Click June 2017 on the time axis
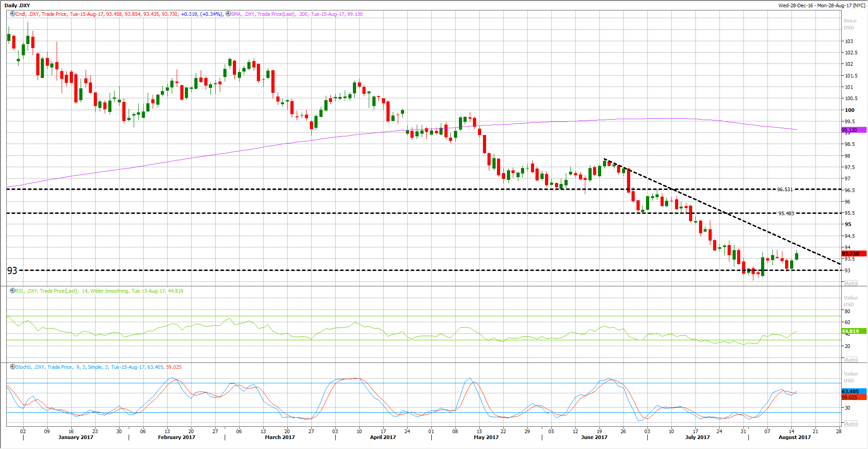 pos(594,437)
